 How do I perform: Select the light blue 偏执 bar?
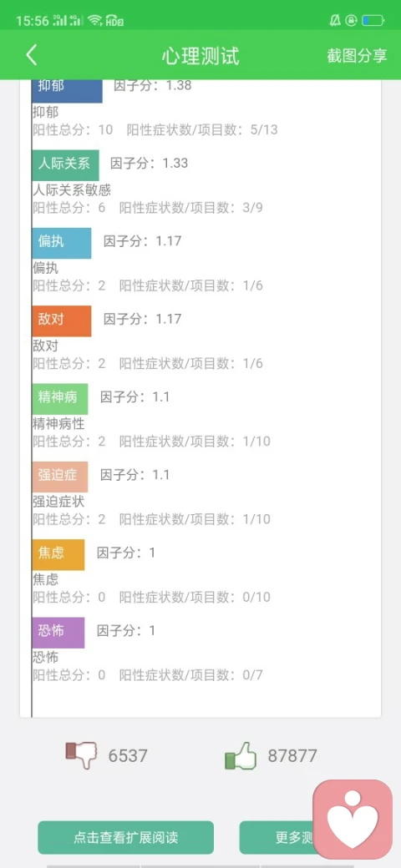pos(62,243)
